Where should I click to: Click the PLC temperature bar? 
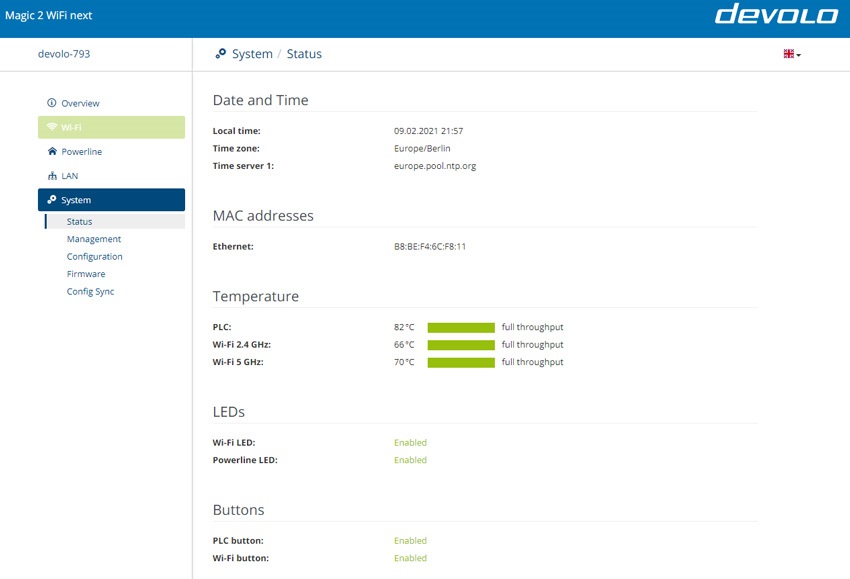click(461, 327)
